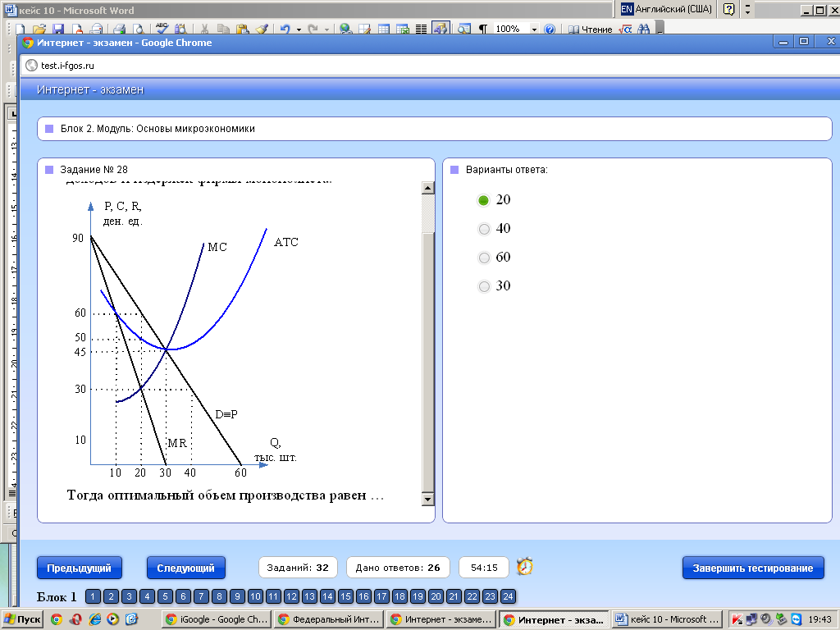Screen dimensions: 840x630
Task: Click the Equation editor square root icon
Action: (x=624, y=29)
